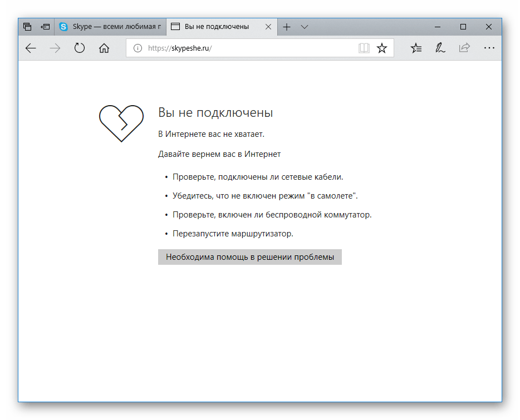Click 'беспроводной коммутатор' bullet line

point(272,215)
